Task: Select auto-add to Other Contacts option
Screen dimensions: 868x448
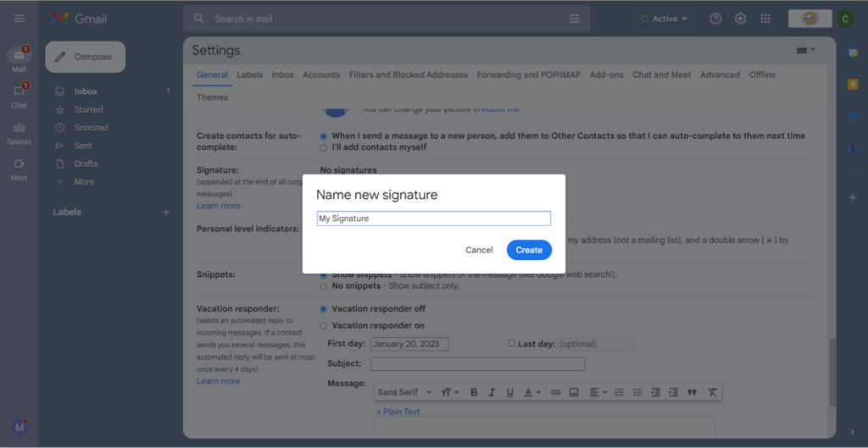Action: [x=323, y=136]
